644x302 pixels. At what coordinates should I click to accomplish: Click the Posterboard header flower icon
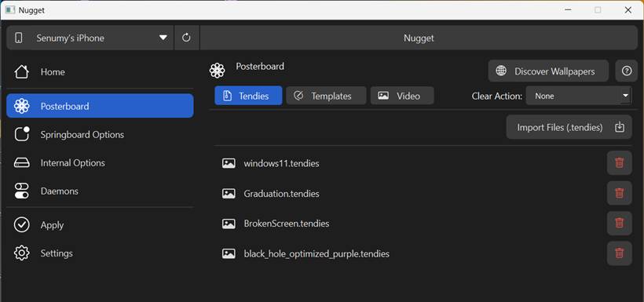tap(217, 71)
